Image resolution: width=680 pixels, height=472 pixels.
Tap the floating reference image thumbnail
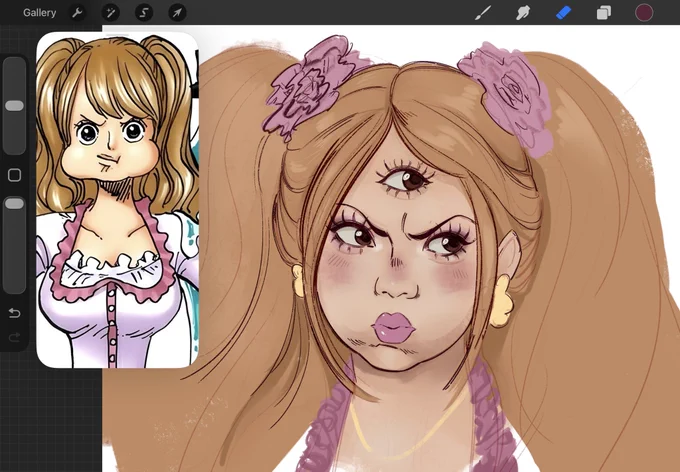click(118, 202)
